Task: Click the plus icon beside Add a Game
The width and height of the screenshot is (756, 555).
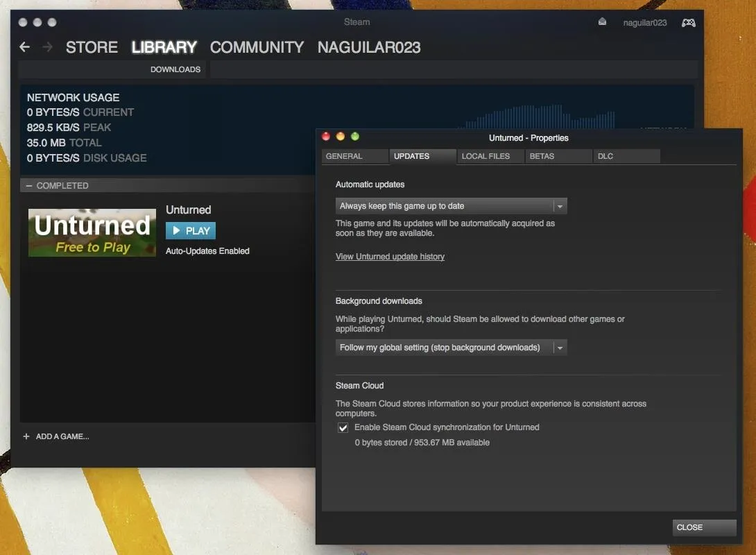Action: click(x=26, y=436)
